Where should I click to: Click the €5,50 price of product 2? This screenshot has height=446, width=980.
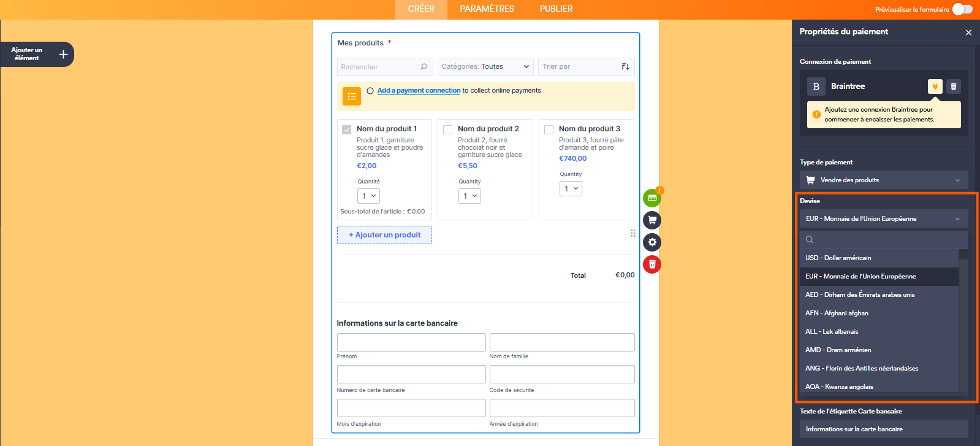coord(468,166)
